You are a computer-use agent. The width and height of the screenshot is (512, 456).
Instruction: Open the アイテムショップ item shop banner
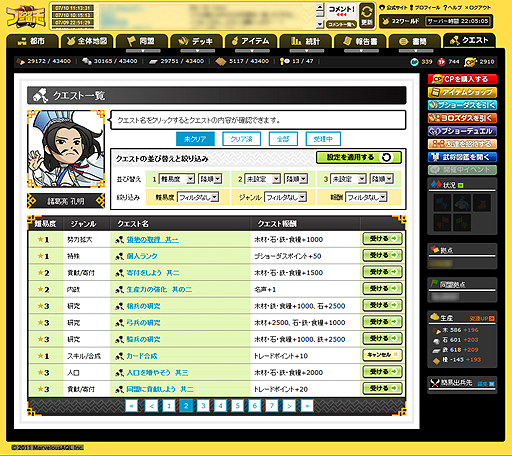(462, 92)
